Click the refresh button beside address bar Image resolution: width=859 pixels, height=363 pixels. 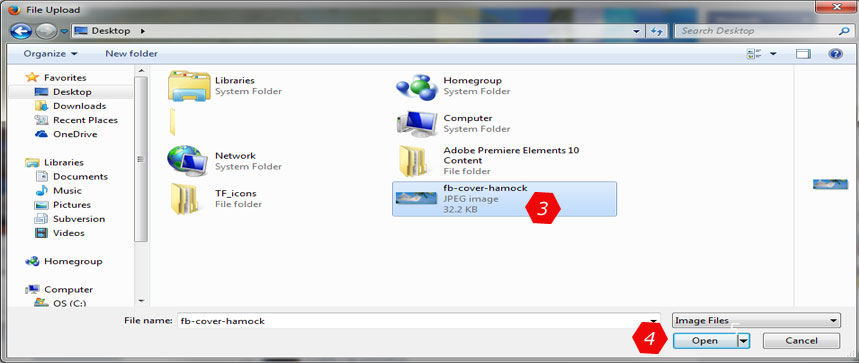tap(657, 32)
